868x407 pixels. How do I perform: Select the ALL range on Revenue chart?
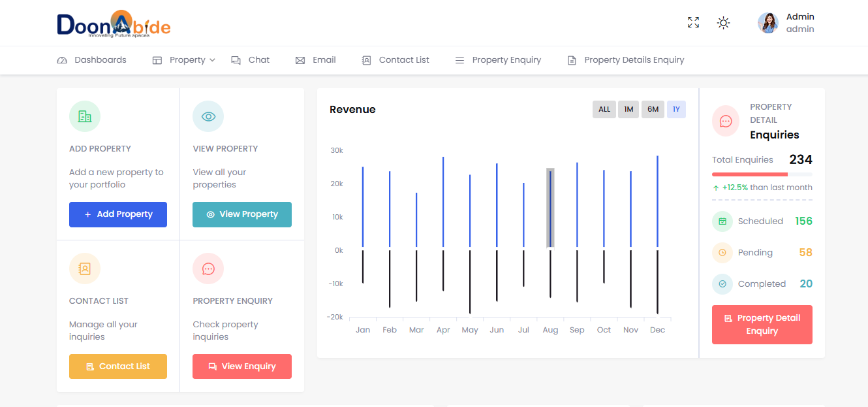click(604, 109)
